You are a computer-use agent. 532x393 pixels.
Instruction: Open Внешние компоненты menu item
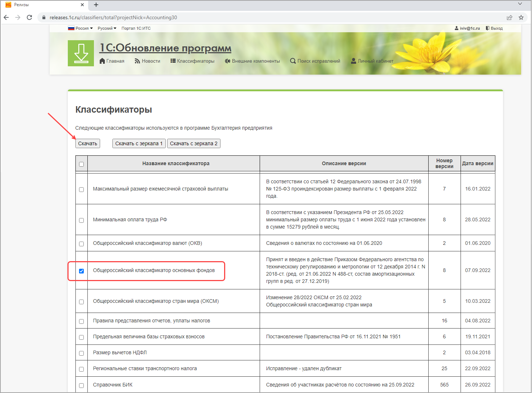(x=252, y=61)
